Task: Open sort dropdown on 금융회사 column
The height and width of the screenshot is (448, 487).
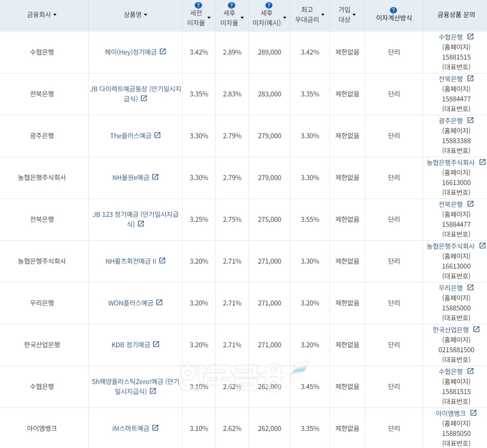Action: pyautogui.click(x=54, y=14)
